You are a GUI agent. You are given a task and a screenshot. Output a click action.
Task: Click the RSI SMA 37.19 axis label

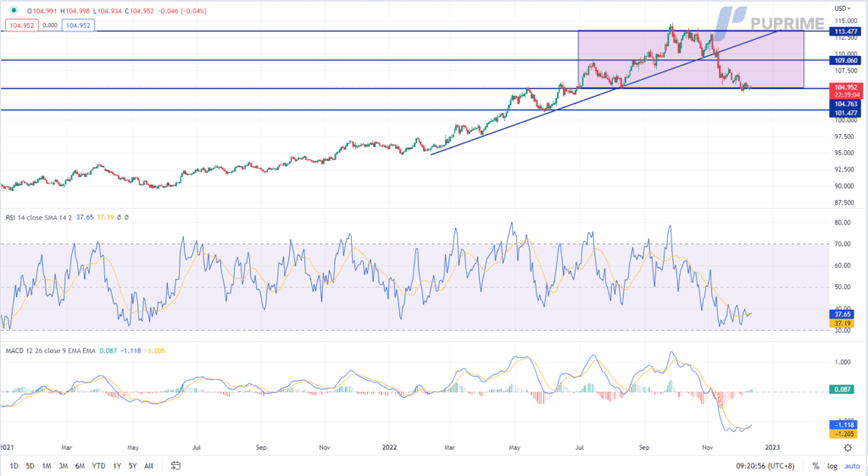[842, 323]
